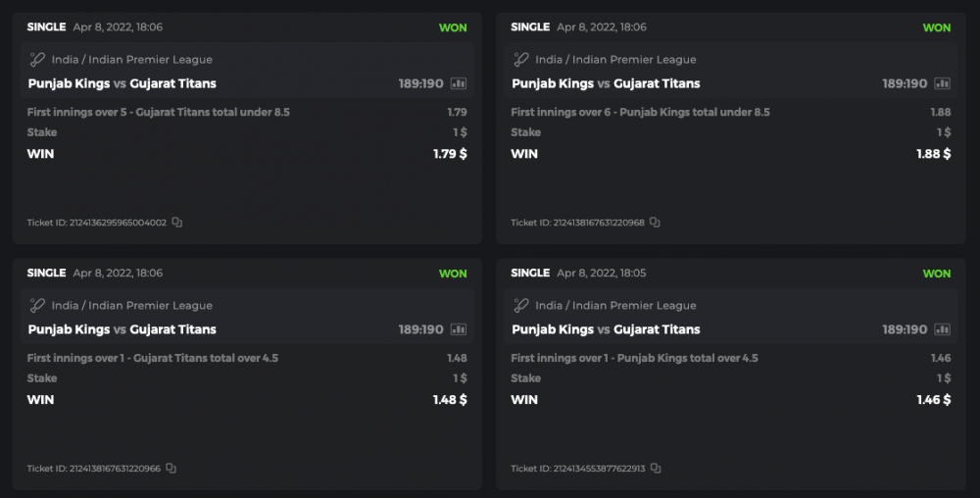Click cricket sport icon in the 1.79 odds bet
This screenshot has height=498, width=980.
coord(37,60)
